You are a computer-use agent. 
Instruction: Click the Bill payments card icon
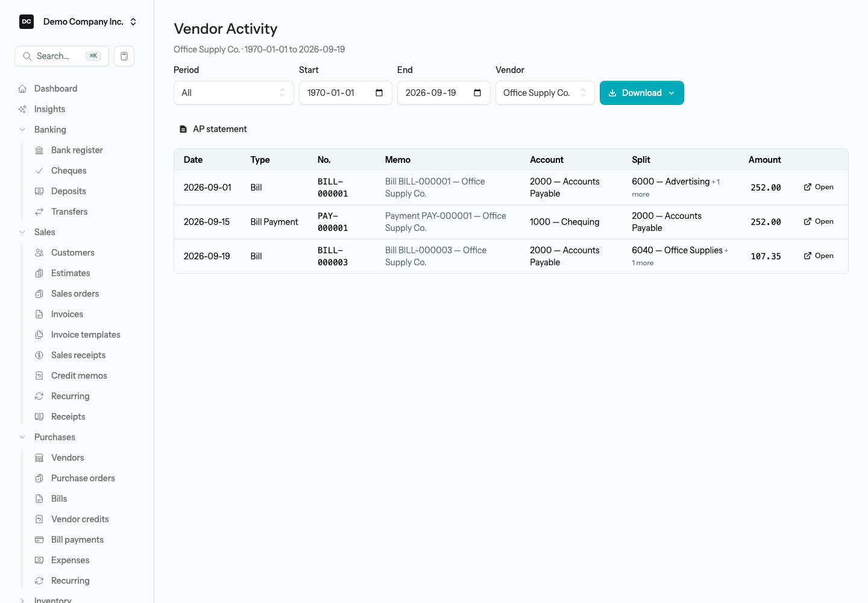[x=39, y=540]
